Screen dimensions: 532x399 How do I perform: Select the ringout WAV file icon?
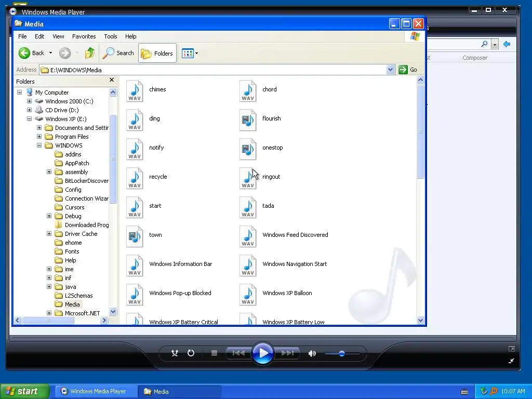point(248,179)
